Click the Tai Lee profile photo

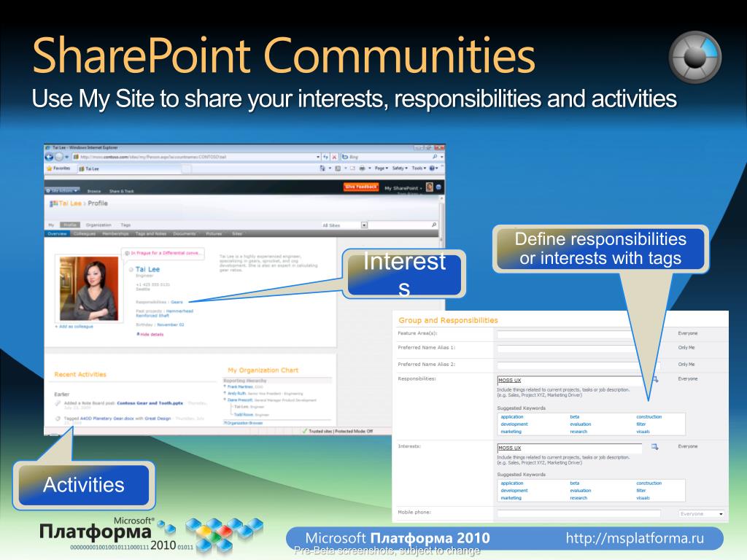pos(88,288)
